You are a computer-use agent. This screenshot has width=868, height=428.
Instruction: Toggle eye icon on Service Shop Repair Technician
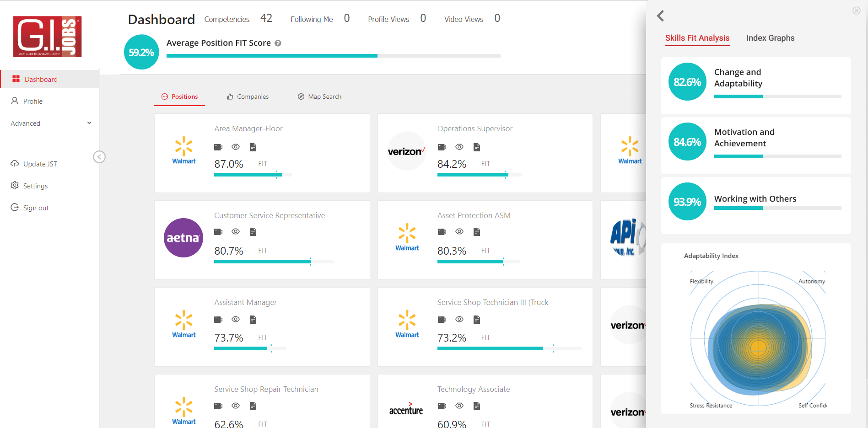(236, 406)
